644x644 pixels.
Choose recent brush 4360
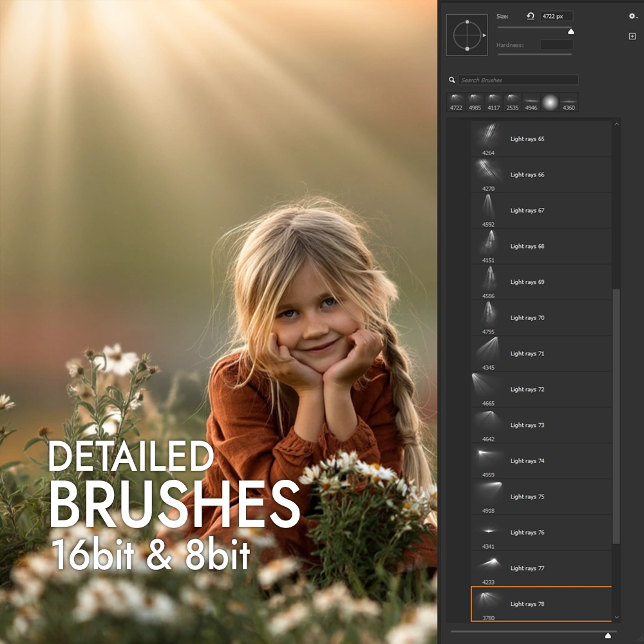click(x=569, y=102)
